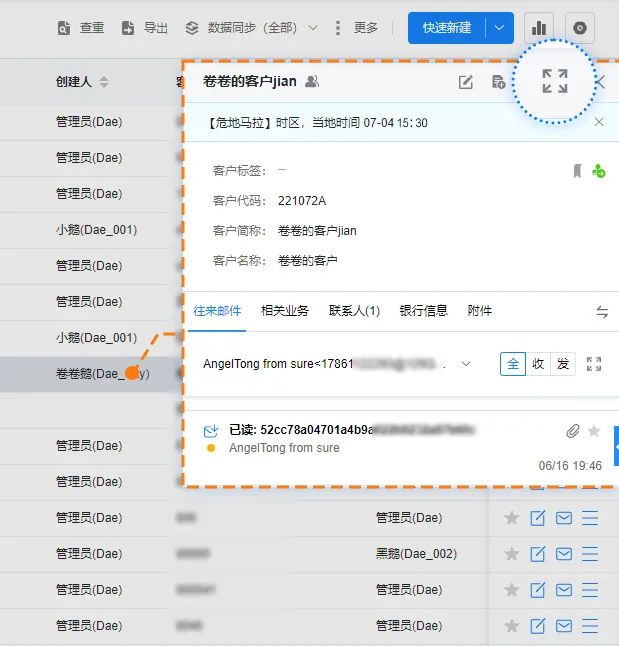Select the 发 sent mail filter
Image resolution: width=619 pixels, height=646 pixels.
[563, 364]
